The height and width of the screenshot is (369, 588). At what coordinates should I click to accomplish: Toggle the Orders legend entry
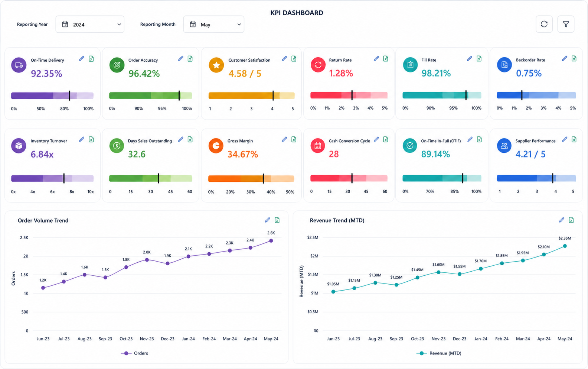click(x=134, y=353)
